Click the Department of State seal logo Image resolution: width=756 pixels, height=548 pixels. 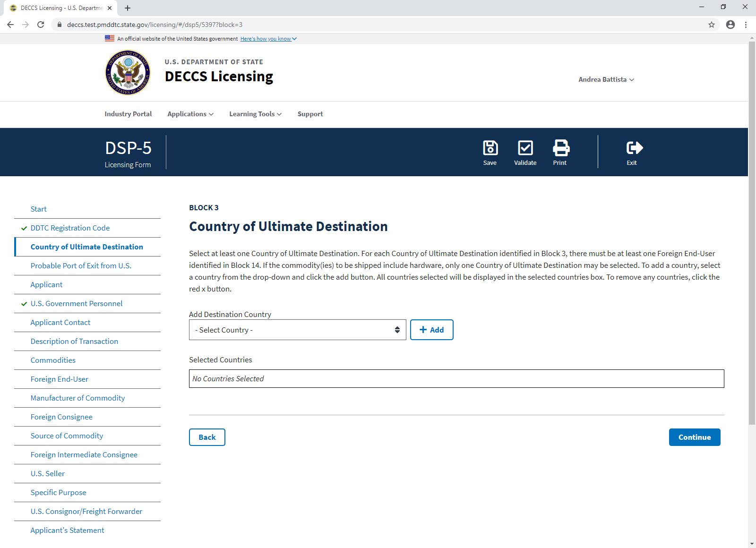pyautogui.click(x=128, y=73)
